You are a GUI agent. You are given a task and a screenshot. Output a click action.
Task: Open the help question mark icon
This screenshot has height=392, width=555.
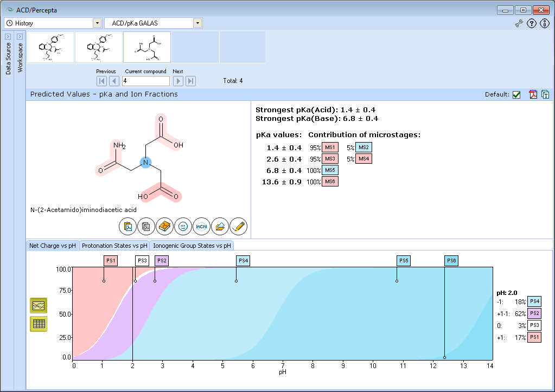tap(532, 24)
